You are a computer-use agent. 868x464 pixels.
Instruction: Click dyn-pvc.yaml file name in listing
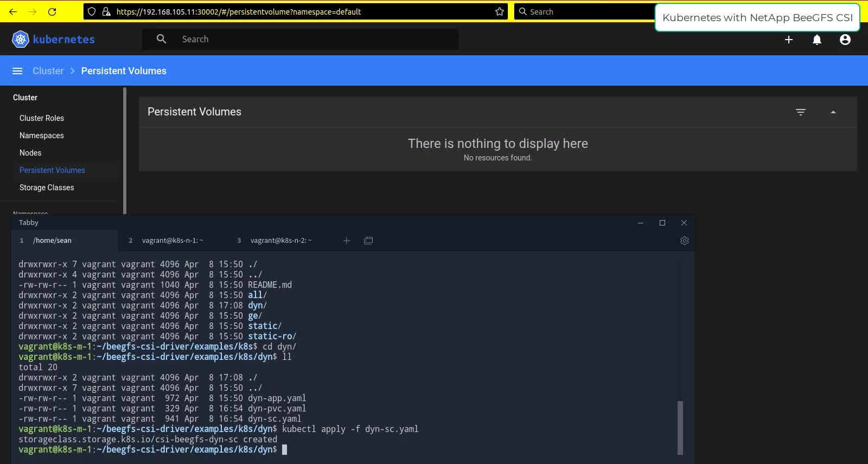[277, 408]
